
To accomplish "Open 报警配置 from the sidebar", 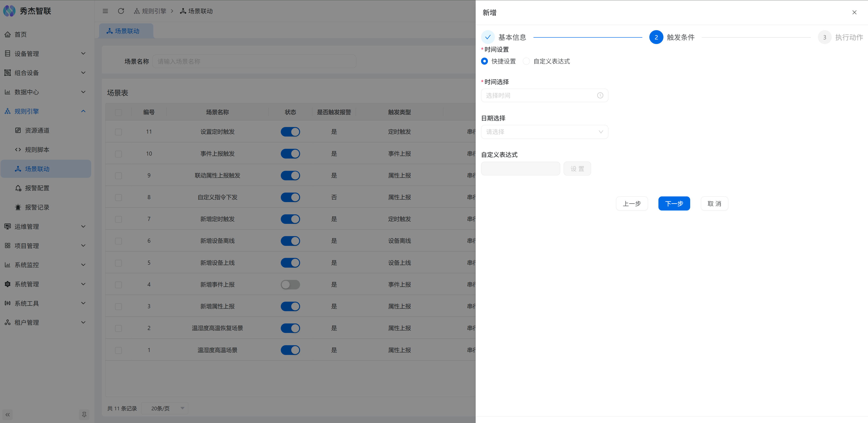I will point(37,188).
